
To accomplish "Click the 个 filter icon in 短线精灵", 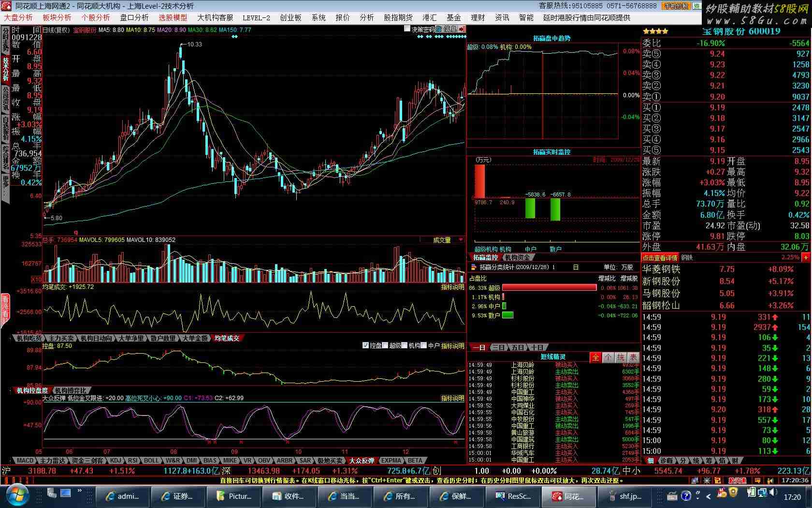I will [608, 357].
